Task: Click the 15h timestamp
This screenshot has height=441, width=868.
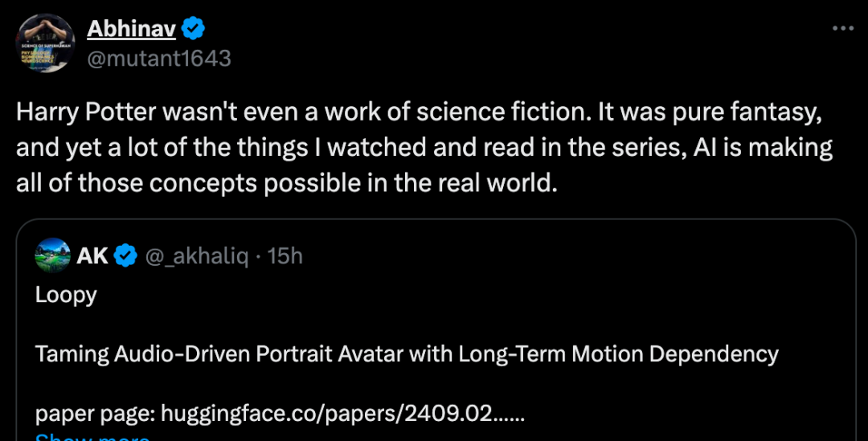Action: click(x=285, y=255)
